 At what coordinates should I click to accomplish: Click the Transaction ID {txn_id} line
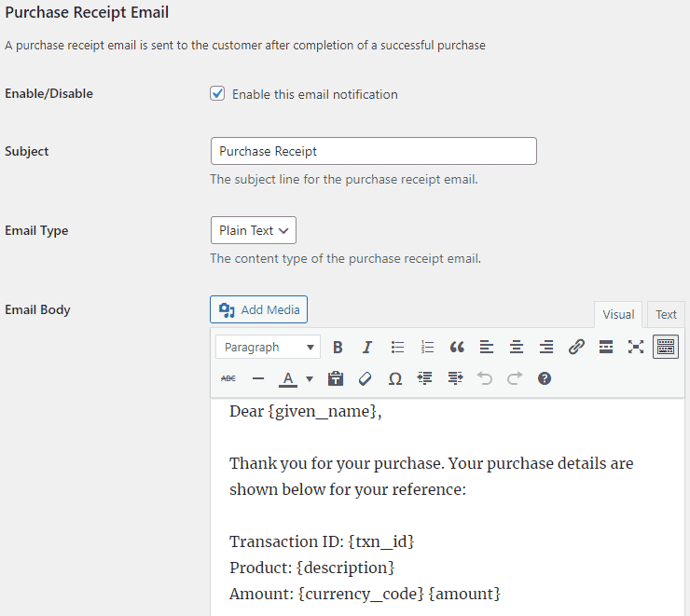pos(322,541)
